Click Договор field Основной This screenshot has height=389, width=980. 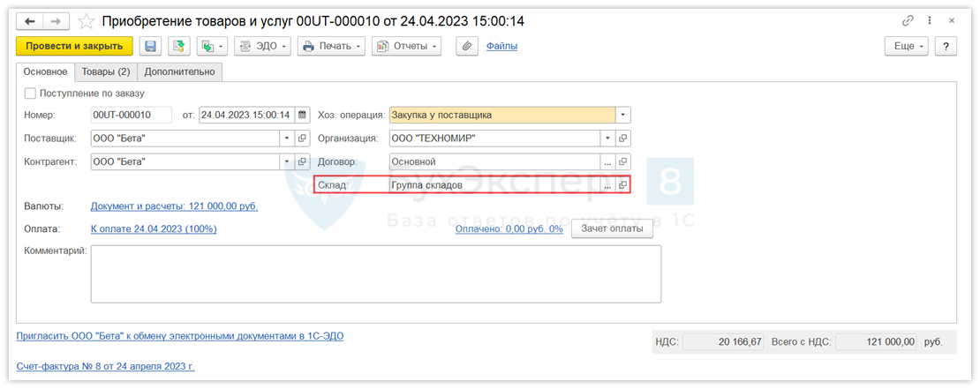pyautogui.click(x=494, y=161)
